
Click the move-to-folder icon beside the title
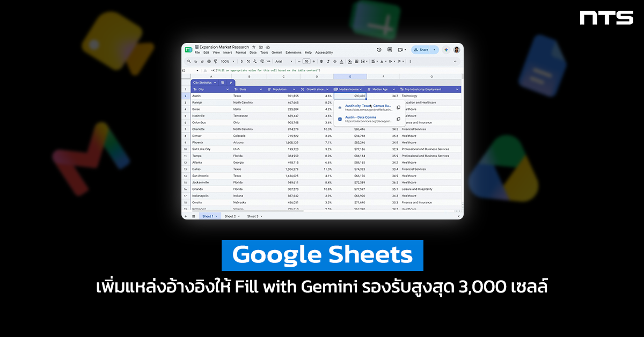(261, 47)
